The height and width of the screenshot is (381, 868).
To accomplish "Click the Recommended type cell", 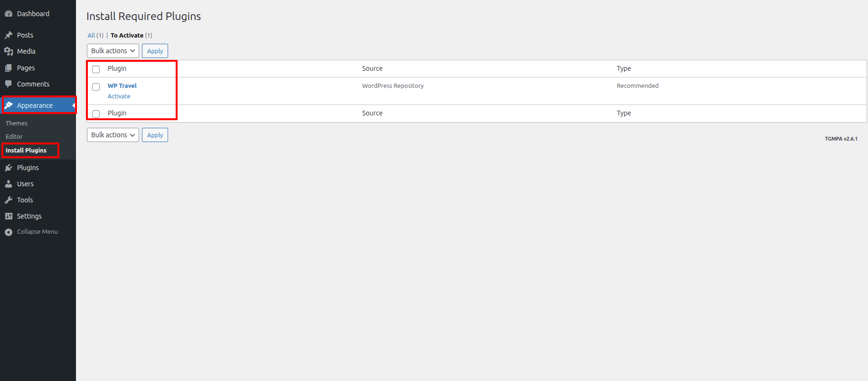I will click(638, 86).
